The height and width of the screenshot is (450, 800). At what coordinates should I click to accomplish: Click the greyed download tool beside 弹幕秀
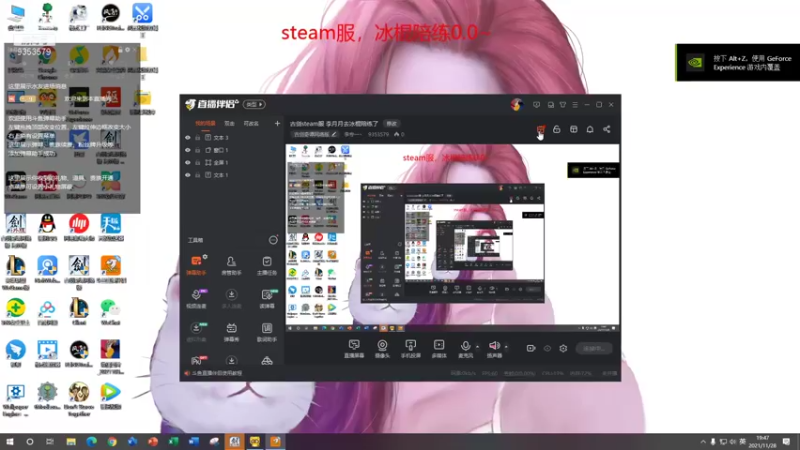coord(196,332)
